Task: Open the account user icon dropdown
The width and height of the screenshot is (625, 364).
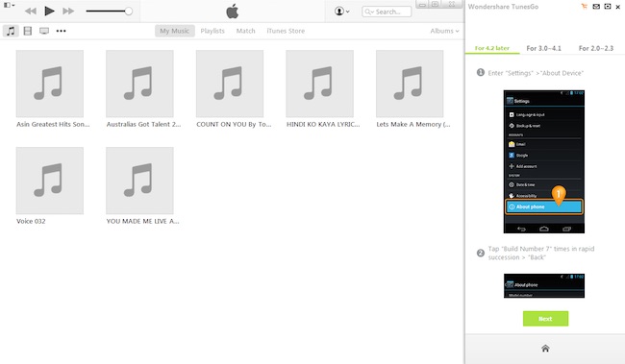Action: (x=341, y=12)
